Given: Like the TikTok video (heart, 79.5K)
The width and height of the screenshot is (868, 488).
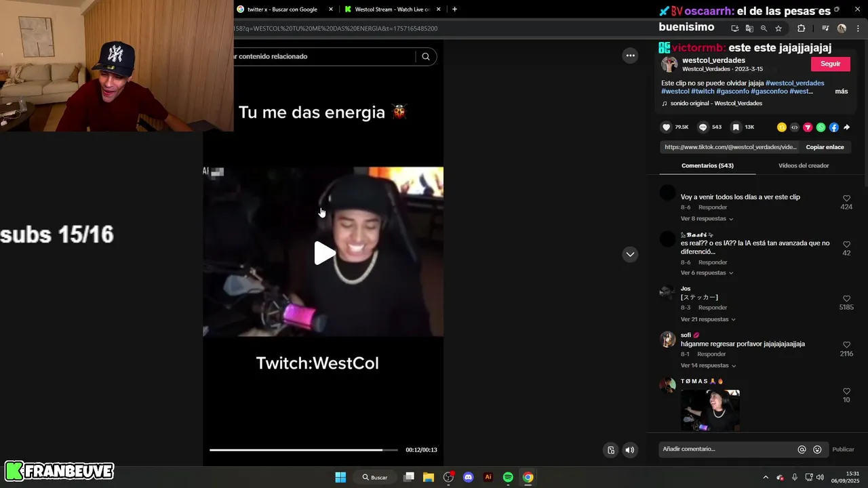Looking at the screenshot, I should (x=666, y=127).
